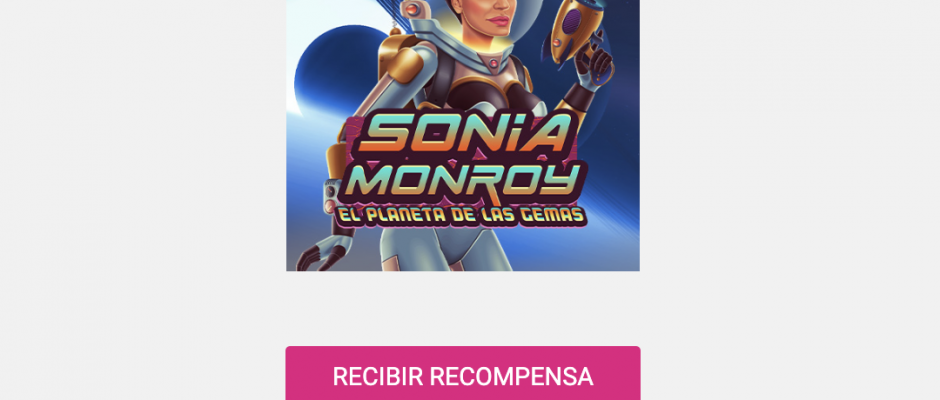Click the gauge device on the character's wrist
The image size is (940, 400).
pyautogui.click(x=330, y=197)
